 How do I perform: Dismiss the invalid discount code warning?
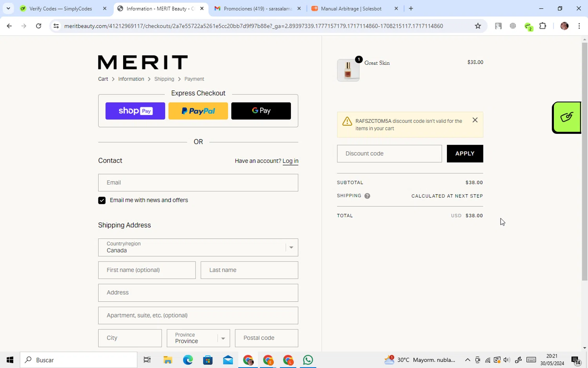coord(475,120)
